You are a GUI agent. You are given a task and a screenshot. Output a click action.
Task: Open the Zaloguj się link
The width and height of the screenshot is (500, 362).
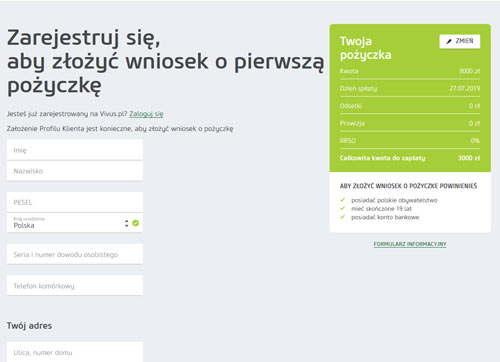tap(146, 114)
